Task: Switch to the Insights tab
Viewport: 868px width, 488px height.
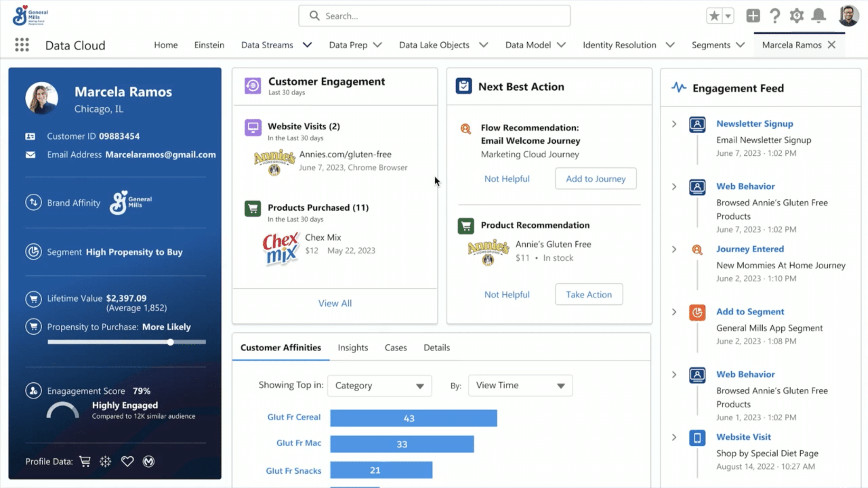Action: 353,347
